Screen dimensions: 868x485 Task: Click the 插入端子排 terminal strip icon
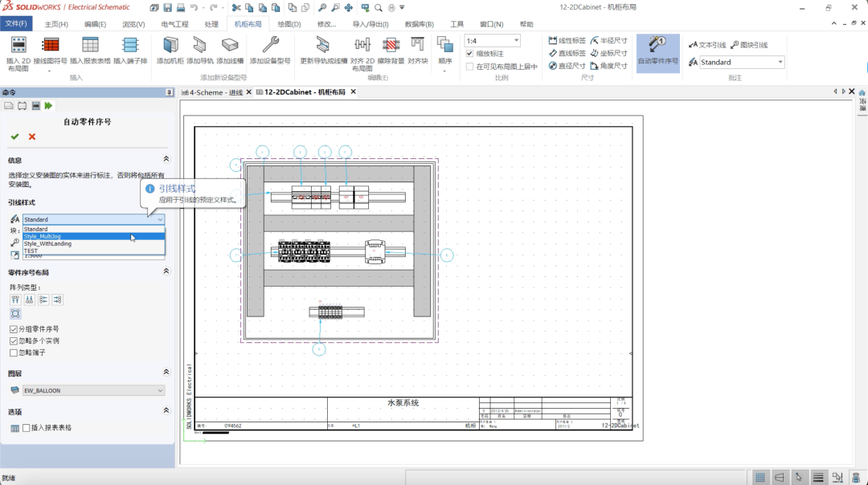(131, 46)
